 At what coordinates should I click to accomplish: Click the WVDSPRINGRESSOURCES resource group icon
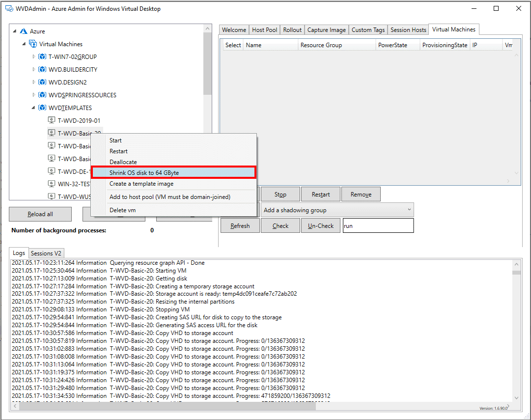click(42, 95)
